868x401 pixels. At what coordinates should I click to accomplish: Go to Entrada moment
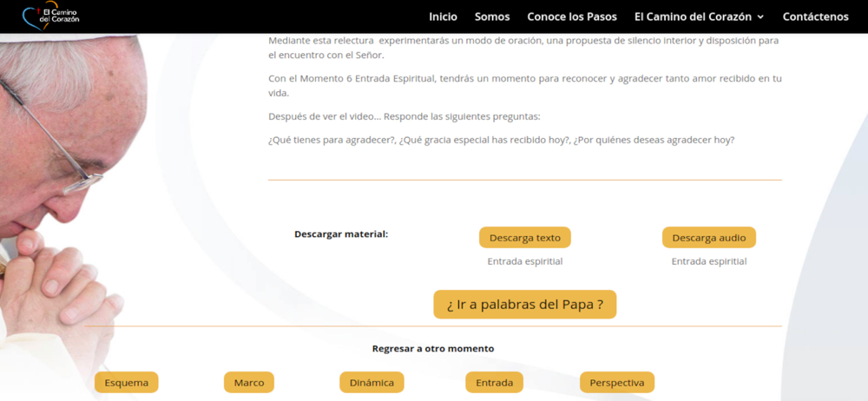pos(495,382)
